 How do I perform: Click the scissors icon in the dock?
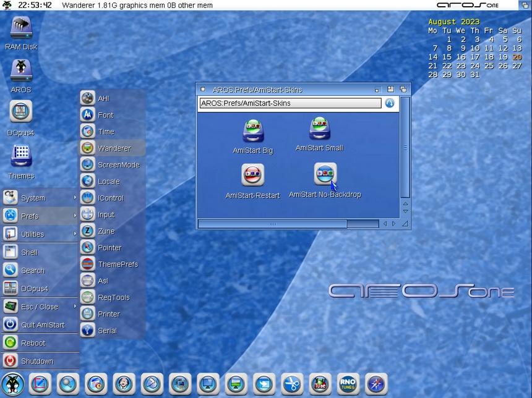point(291,384)
